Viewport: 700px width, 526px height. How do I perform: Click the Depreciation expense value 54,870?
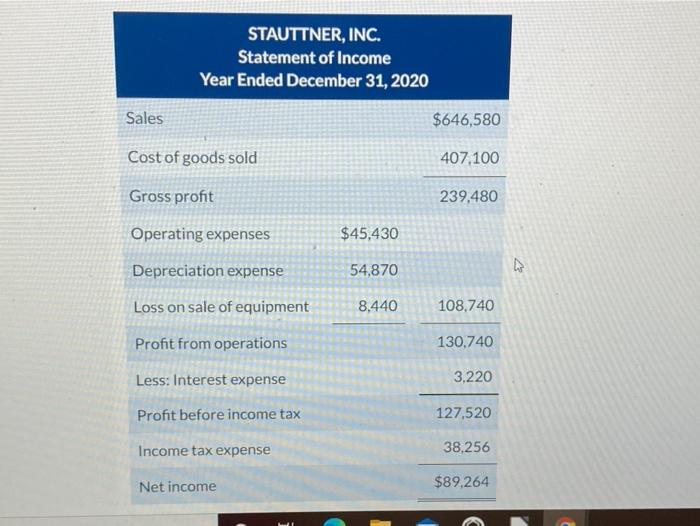(374, 270)
